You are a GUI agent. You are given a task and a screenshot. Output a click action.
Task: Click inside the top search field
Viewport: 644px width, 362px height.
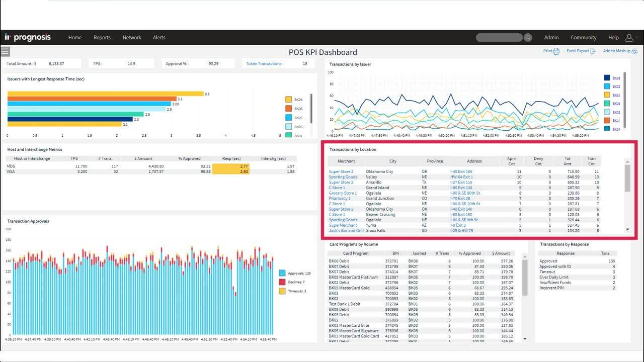click(x=499, y=38)
